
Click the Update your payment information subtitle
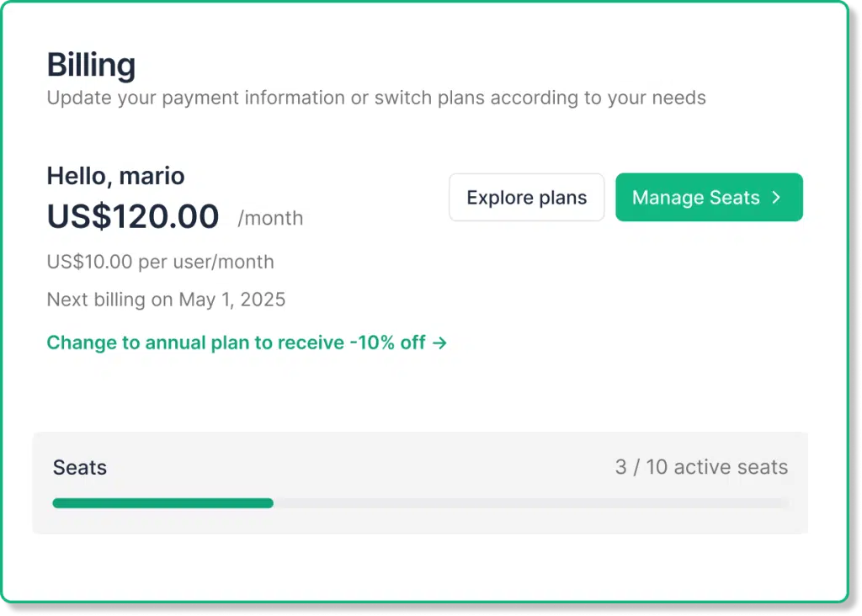(x=376, y=98)
